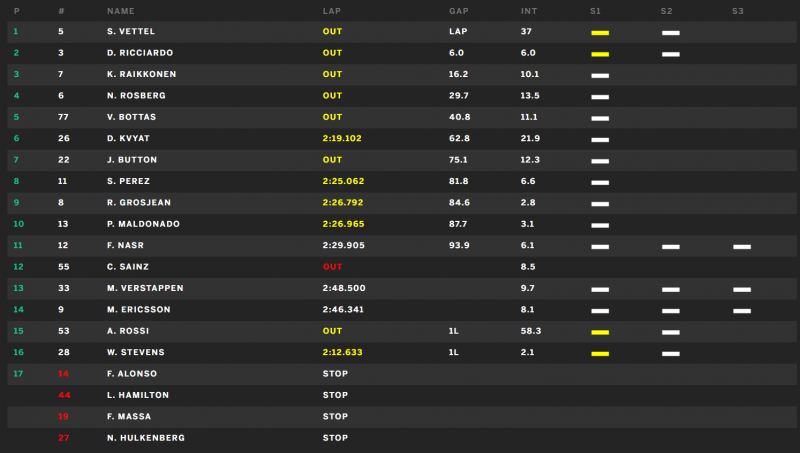Select the S. VETTEL driver row

tap(402, 32)
